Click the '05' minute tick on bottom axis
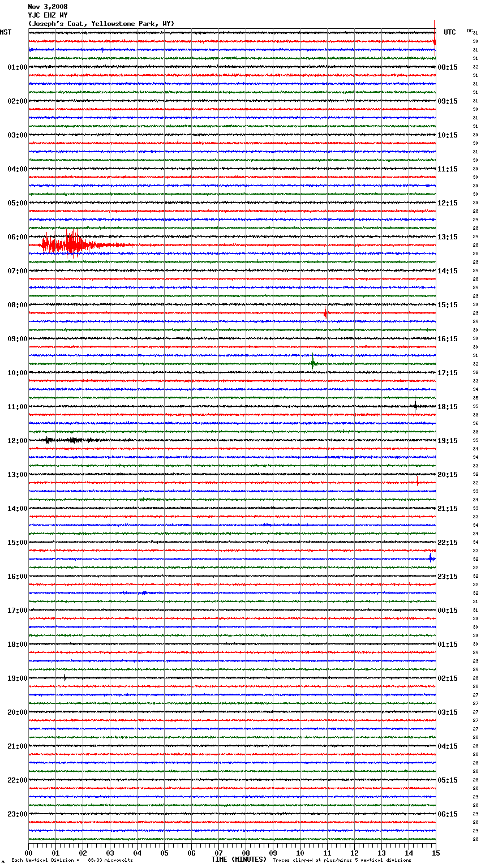The image size is (481, 868). pyautogui.click(x=164, y=853)
